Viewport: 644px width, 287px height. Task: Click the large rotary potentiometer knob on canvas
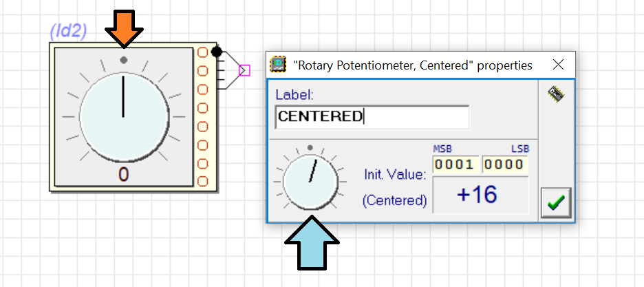124,118
